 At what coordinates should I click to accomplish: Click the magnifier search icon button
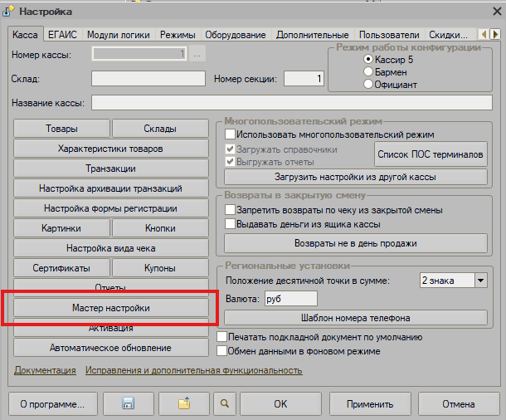(223, 404)
